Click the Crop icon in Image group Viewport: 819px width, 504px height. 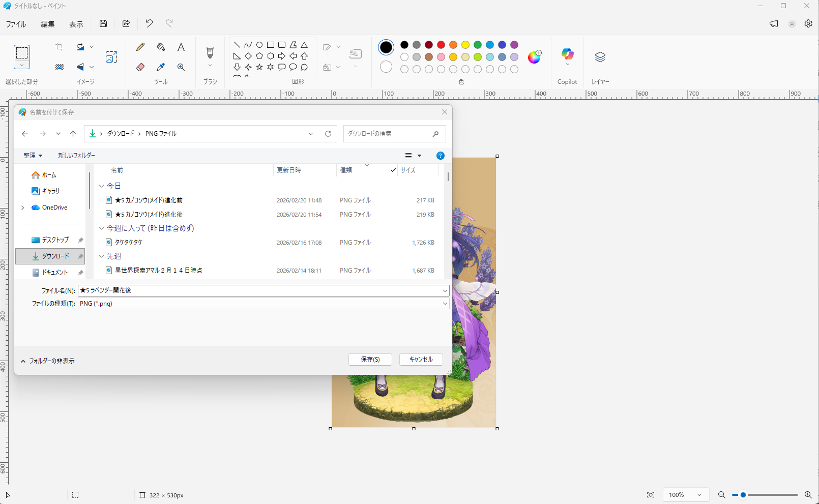pyautogui.click(x=60, y=47)
